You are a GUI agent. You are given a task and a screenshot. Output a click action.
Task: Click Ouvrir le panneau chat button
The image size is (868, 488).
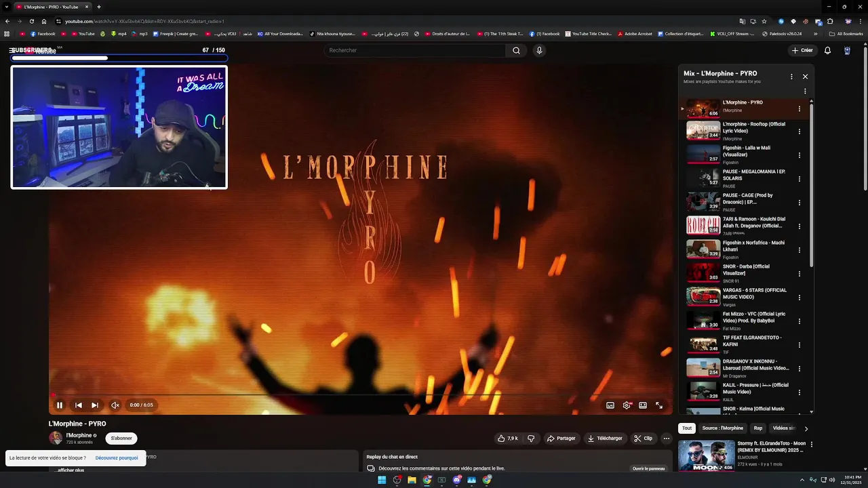[648, 468]
